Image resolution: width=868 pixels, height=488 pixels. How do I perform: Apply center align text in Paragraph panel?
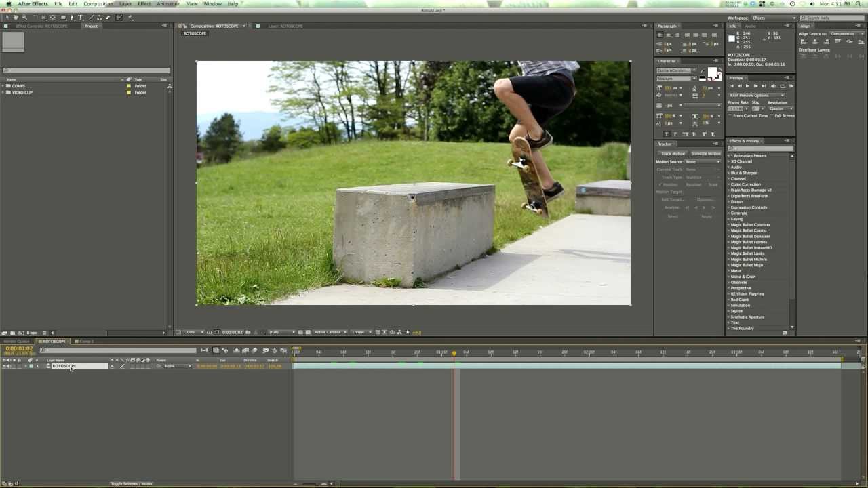[669, 35]
